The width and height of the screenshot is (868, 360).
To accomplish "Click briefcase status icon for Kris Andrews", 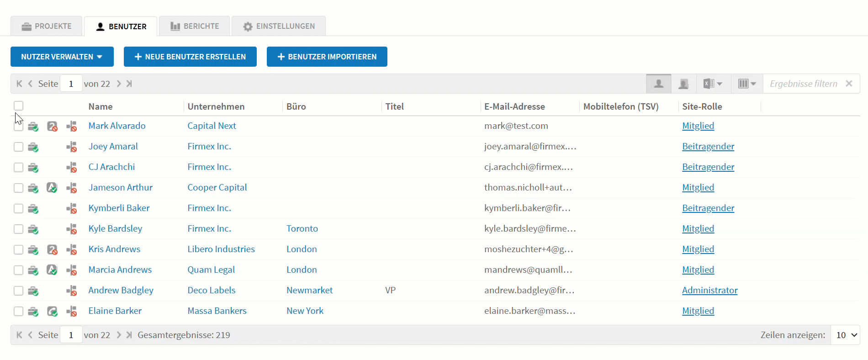I will [x=33, y=250].
